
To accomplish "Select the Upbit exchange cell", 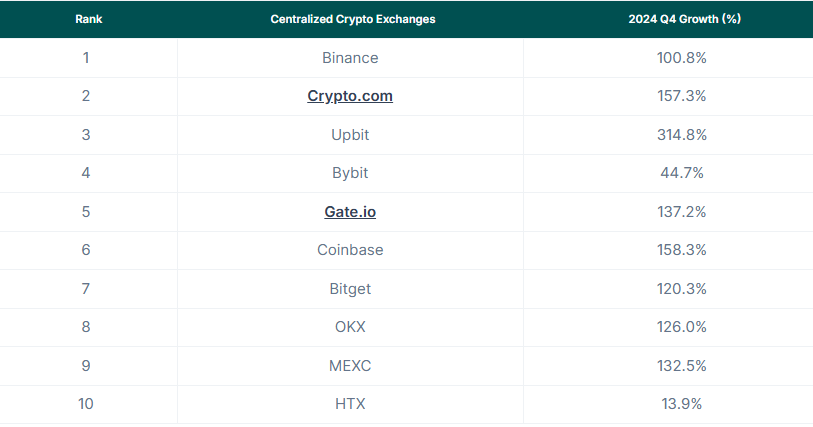I will tap(350, 135).
